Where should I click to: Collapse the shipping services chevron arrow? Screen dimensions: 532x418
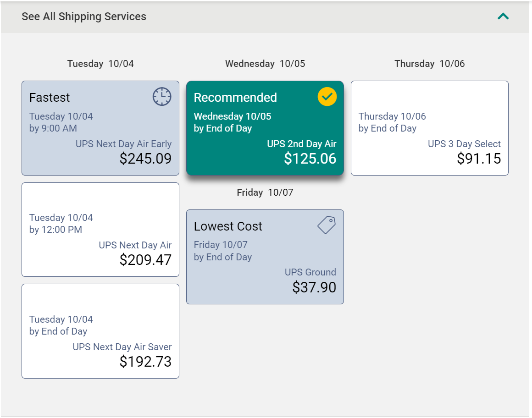pyautogui.click(x=503, y=16)
